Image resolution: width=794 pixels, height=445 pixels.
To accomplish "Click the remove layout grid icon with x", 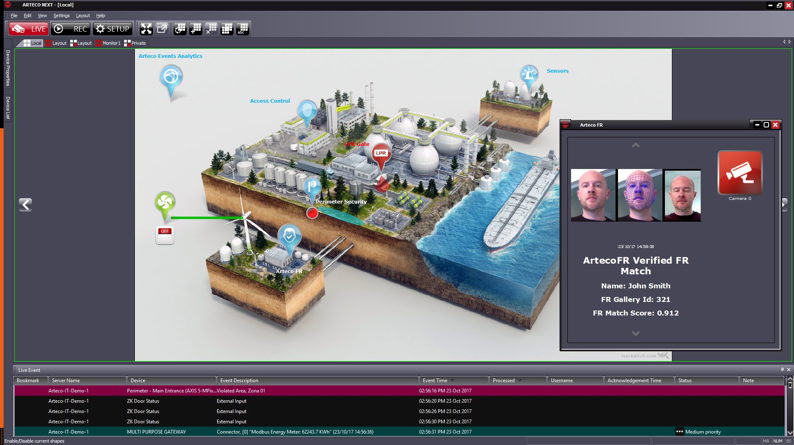I will point(211,29).
